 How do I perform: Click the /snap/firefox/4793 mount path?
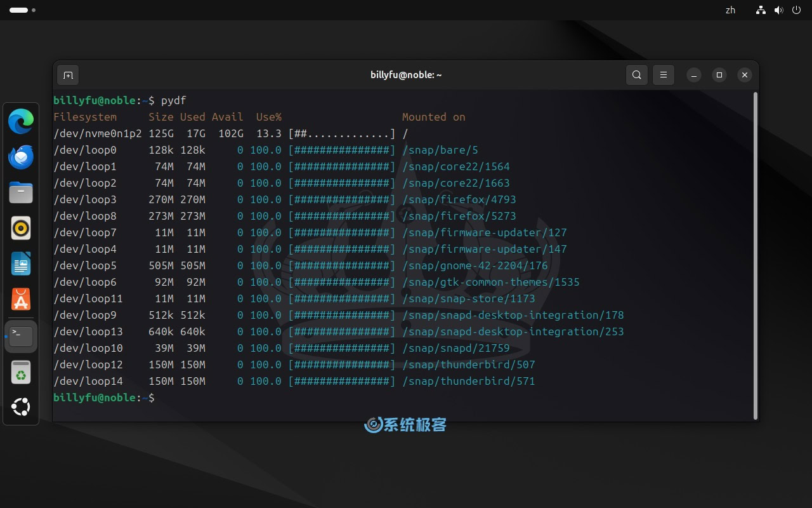point(459,199)
